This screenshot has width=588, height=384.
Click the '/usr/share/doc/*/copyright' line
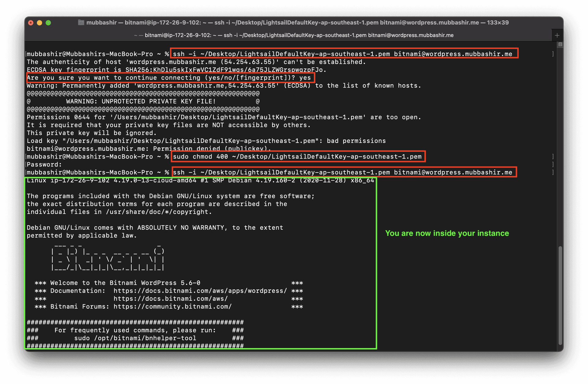point(119,212)
